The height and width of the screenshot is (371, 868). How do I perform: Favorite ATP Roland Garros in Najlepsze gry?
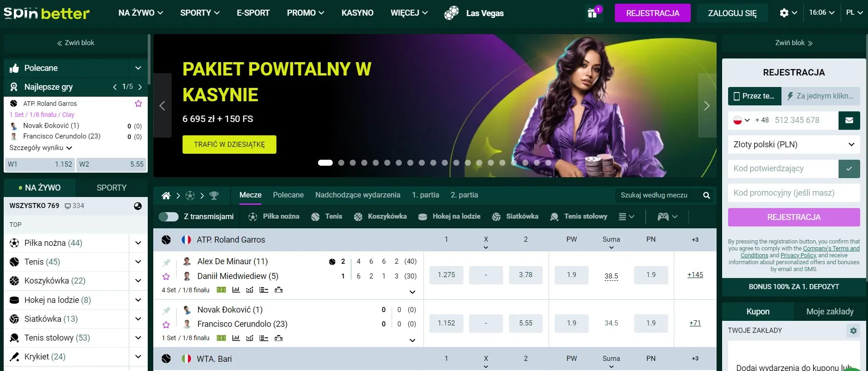pos(138,104)
